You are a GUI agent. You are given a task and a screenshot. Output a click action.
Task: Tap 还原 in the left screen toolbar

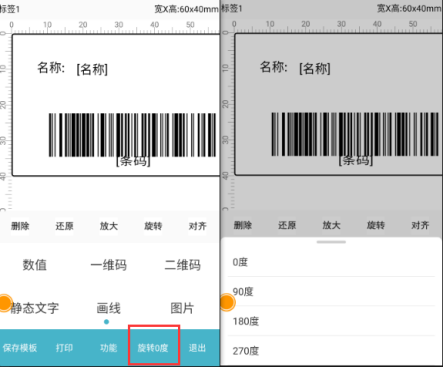pyautogui.click(x=64, y=226)
